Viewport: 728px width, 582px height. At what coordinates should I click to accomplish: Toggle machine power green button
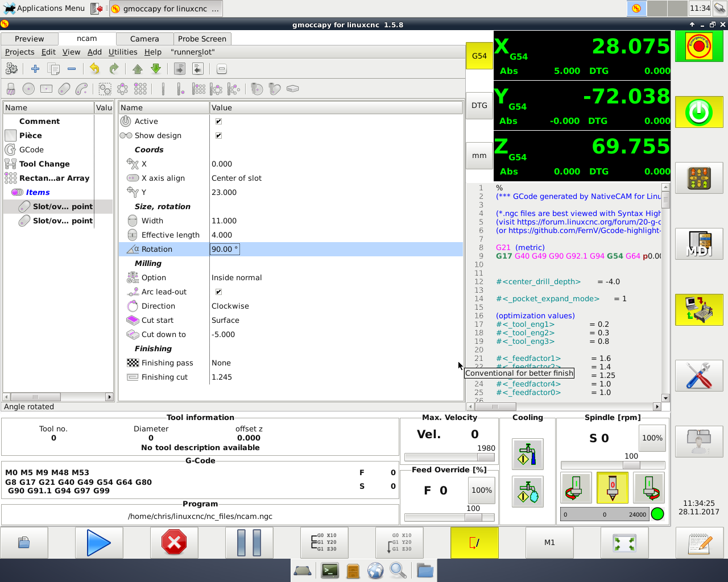699,112
